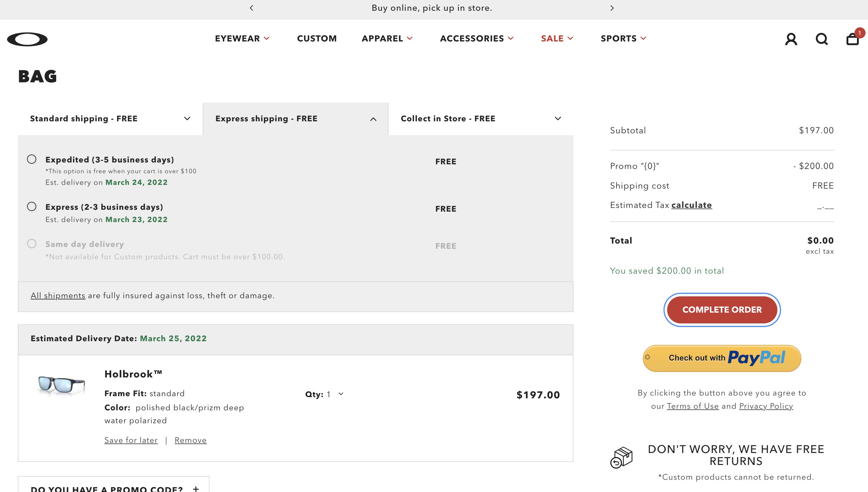
Task: Click Subtotal $197.00 value
Action: click(816, 131)
